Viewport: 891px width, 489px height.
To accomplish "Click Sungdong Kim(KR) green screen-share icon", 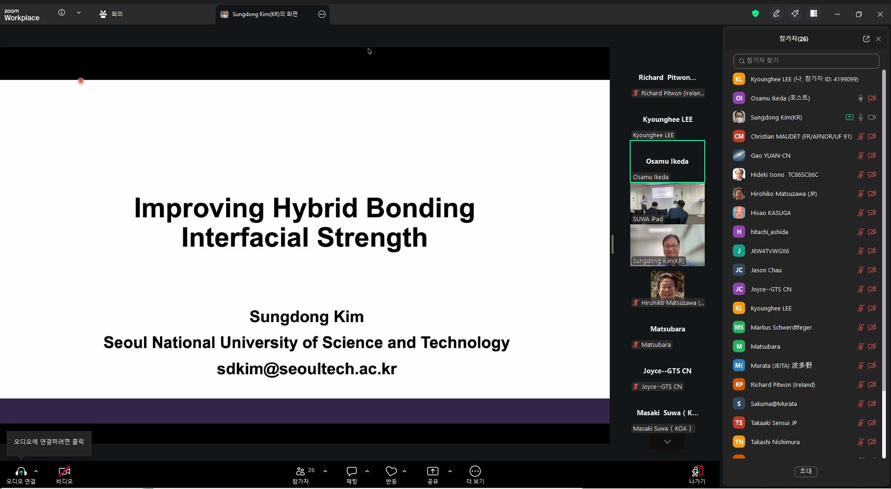I will click(849, 117).
